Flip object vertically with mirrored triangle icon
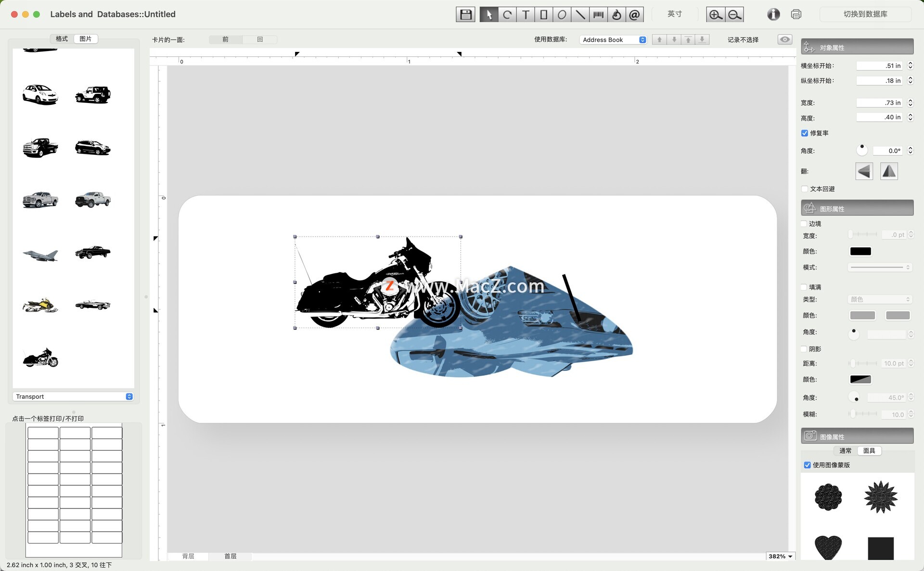924x571 pixels. tap(889, 171)
